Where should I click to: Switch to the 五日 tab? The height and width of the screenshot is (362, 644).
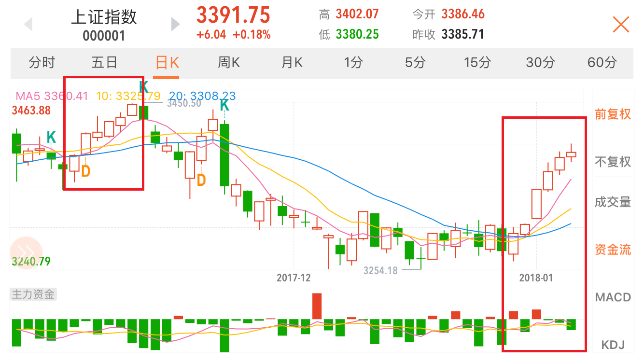[104, 62]
